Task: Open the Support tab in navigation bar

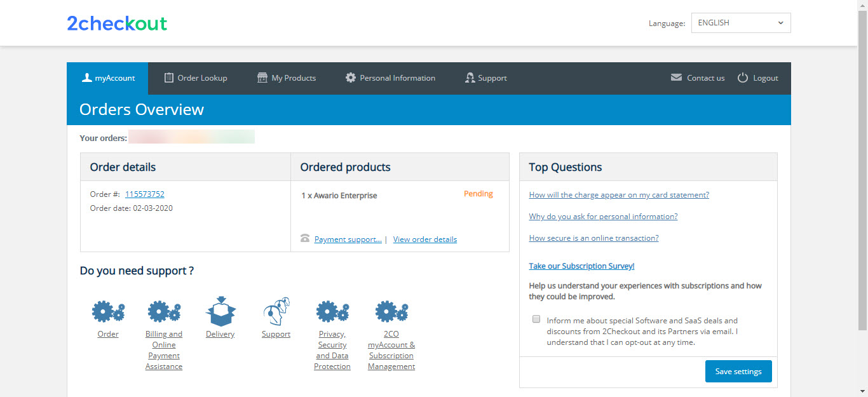Action: tap(485, 78)
